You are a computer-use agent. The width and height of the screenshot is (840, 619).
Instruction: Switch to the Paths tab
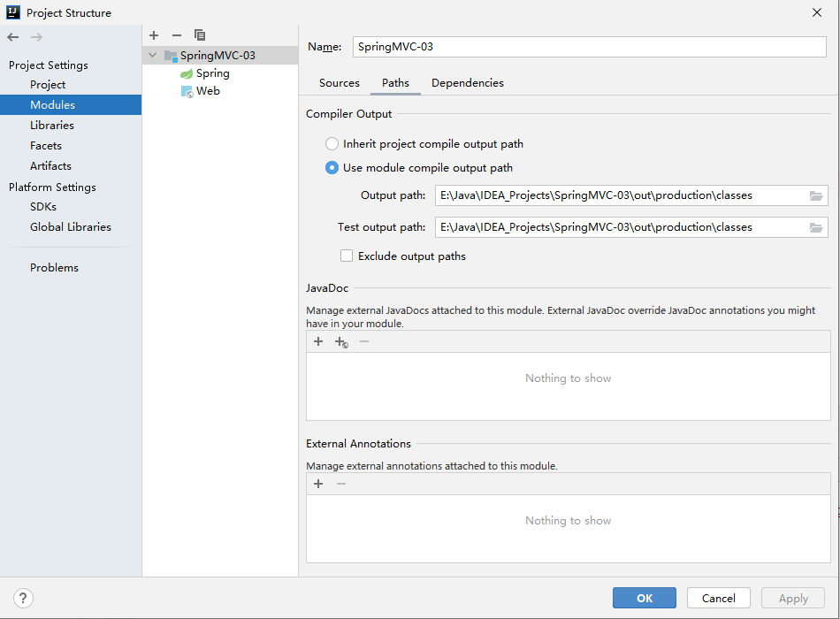[395, 83]
